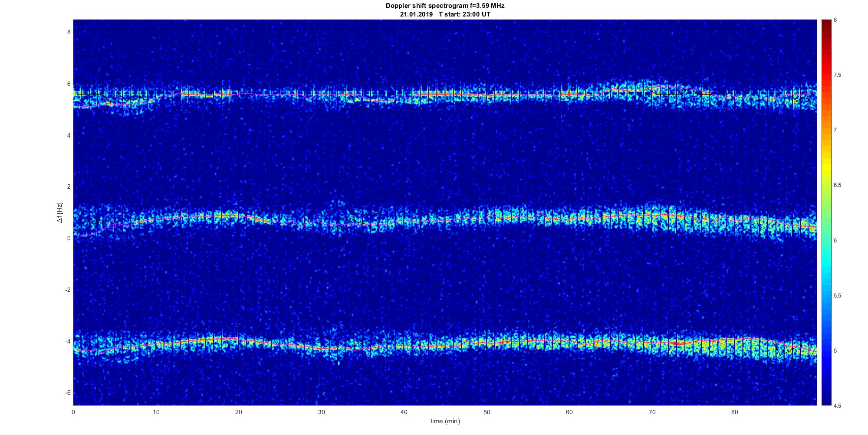The image size is (868, 435).
Task: Click the subtitle '21.01.2019 T start: 23:00 UT'
Action: [x=445, y=14]
